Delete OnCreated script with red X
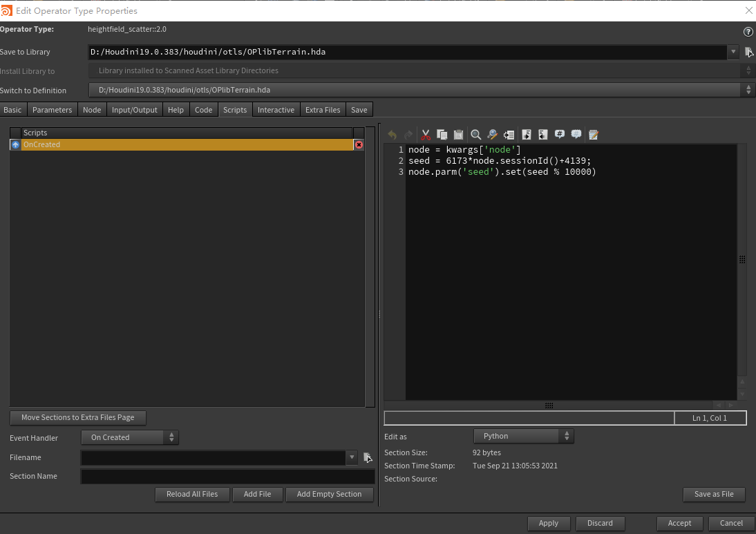Viewport: 756px width, 534px height. pyautogui.click(x=359, y=145)
